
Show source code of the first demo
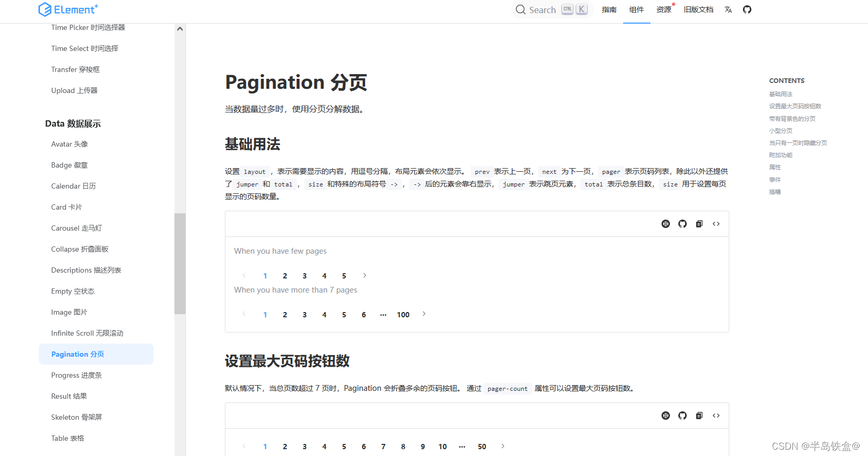coord(716,224)
